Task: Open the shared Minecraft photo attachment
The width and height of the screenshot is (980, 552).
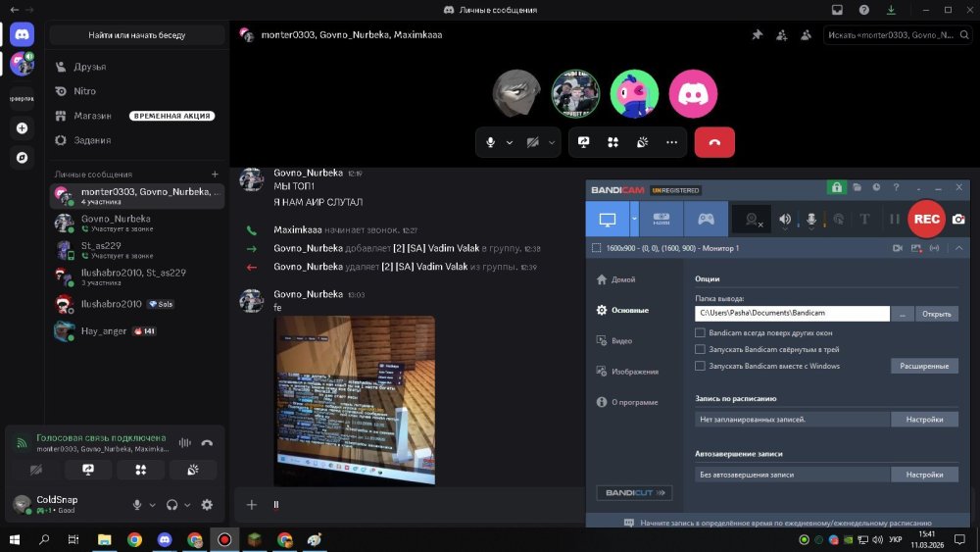Action: tap(355, 400)
